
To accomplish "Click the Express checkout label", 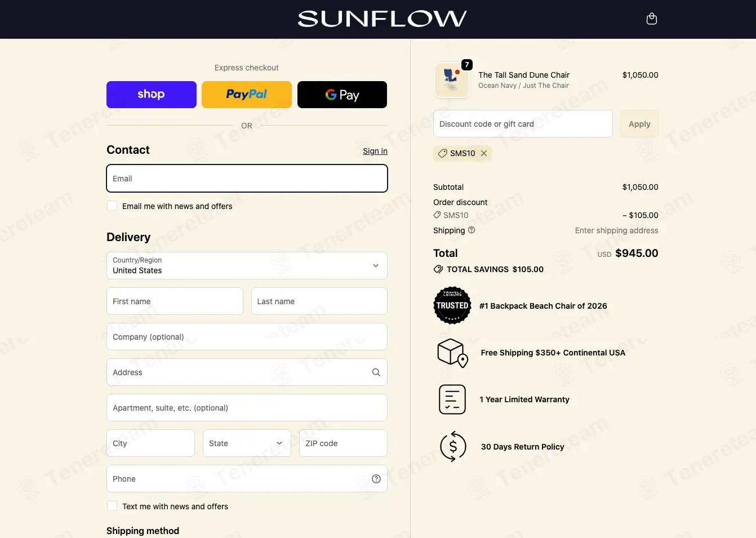I will click(247, 68).
